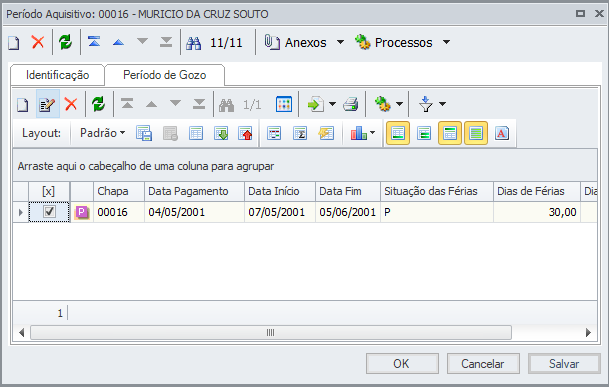609x387 pixels.
Task: Expand the chart dropdown arrow
Action: pos(372,133)
